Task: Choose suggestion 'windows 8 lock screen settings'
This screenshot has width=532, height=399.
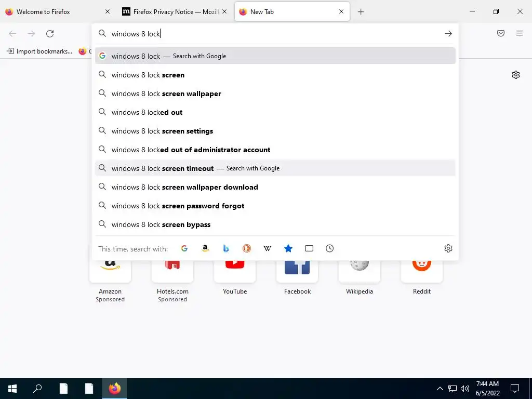Action: 275,131
